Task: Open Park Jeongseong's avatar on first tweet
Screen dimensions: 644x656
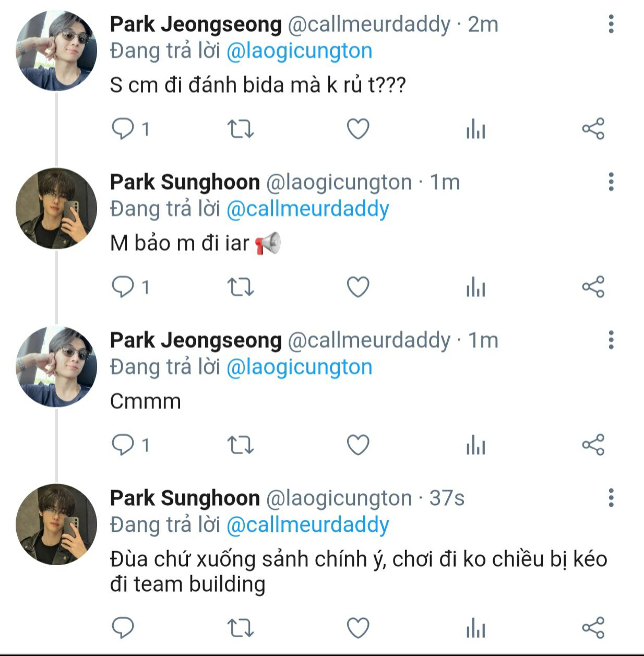Action: click(56, 51)
